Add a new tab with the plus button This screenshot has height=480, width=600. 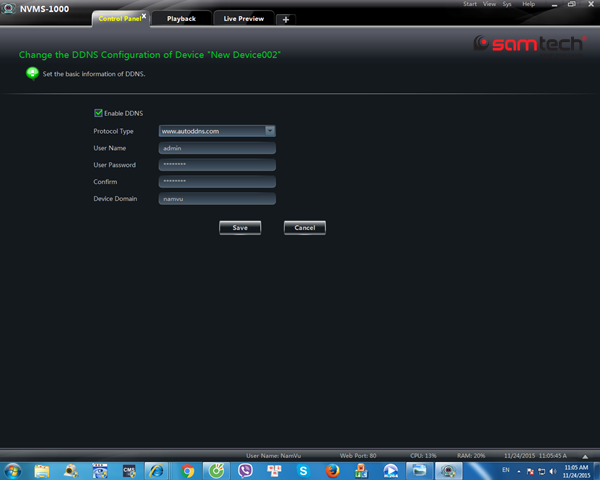point(285,20)
